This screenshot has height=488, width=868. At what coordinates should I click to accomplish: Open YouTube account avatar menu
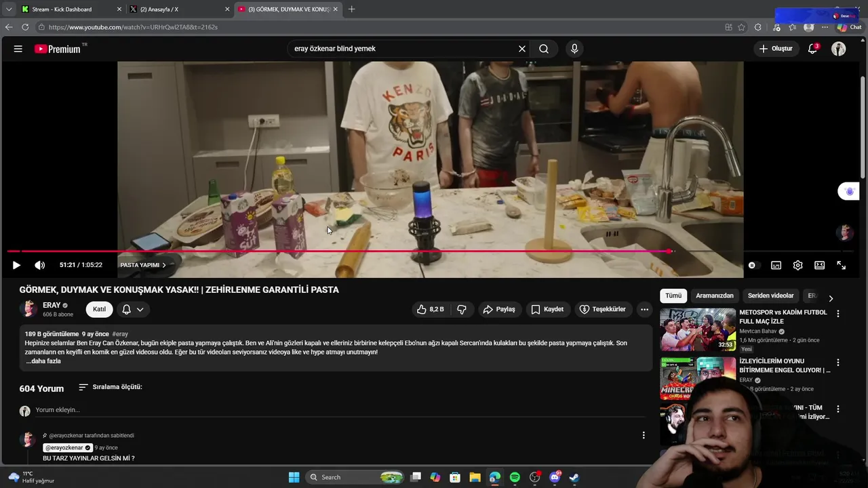pos(839,49)
